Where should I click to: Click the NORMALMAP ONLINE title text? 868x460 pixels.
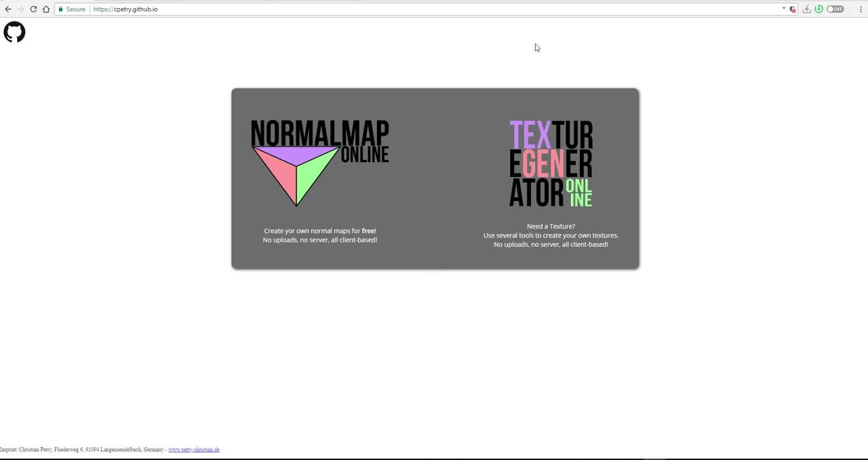(319, 133)
